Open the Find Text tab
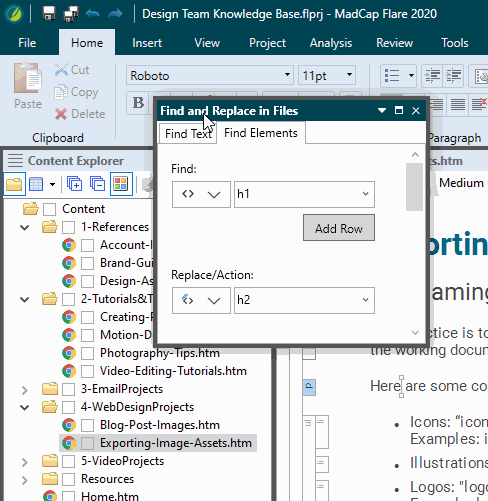Screen dimensions: 488x501 (x=188, y=134)
